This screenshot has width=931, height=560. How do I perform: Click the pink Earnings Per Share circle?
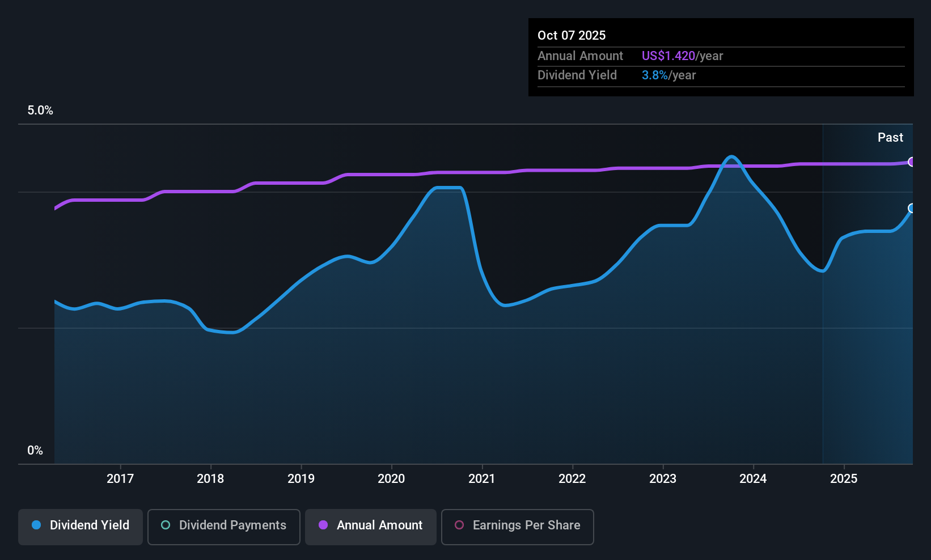(459, 525)
